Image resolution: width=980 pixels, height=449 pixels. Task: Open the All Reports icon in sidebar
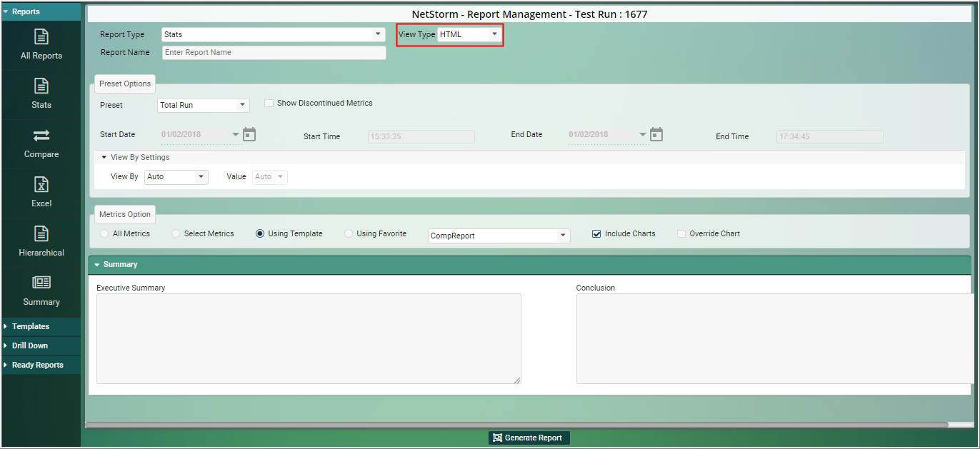coord(41,36)
